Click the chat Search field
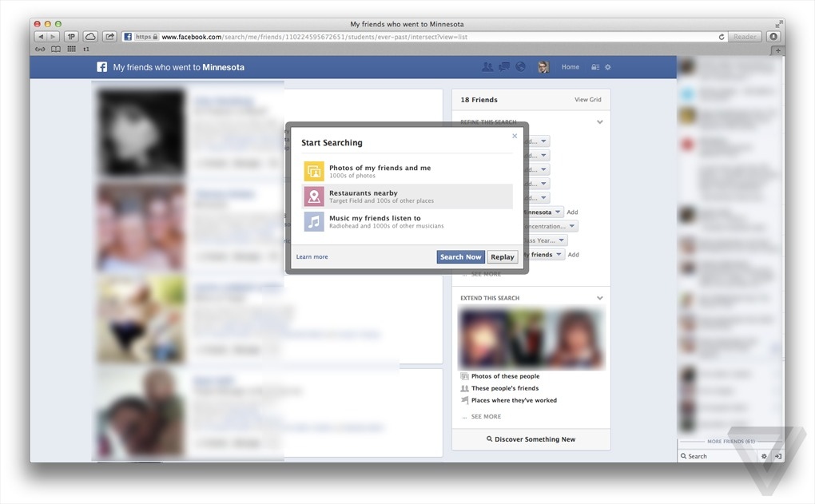This screenshot has height=504, width=815. 719,456
